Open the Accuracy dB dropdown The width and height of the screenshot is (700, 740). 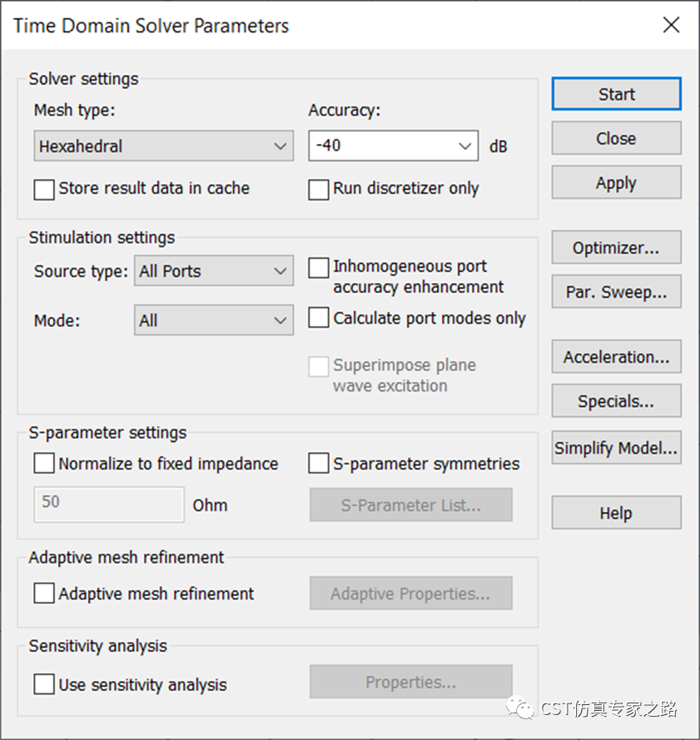pos(393,146)
